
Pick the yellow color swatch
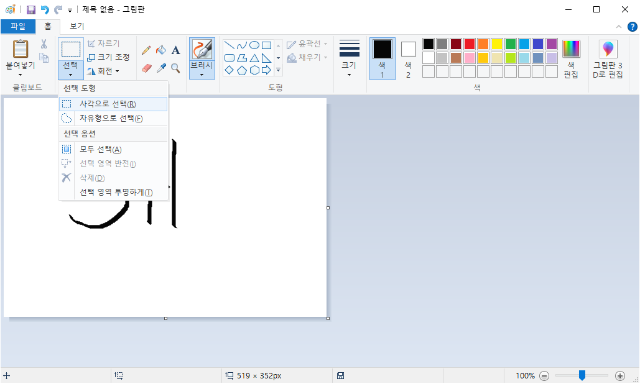497,44
